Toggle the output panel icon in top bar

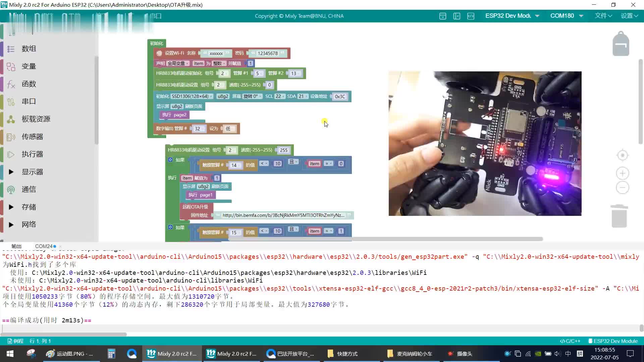coord(443,16)
